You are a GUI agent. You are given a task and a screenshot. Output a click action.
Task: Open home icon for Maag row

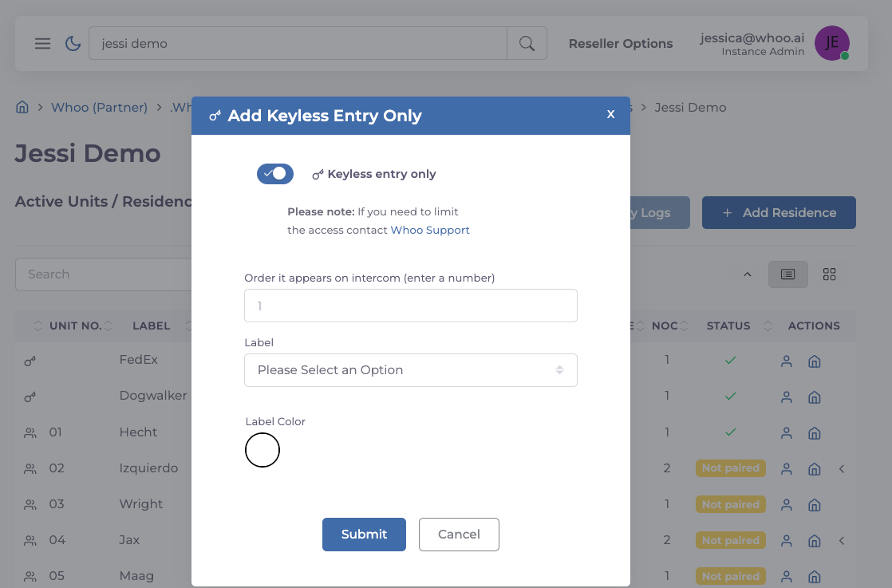pos(815,577)
